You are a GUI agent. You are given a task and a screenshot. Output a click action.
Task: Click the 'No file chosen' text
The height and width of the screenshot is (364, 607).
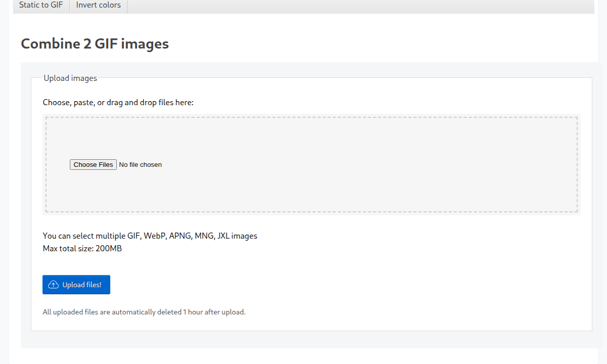[x=141, y=165]
